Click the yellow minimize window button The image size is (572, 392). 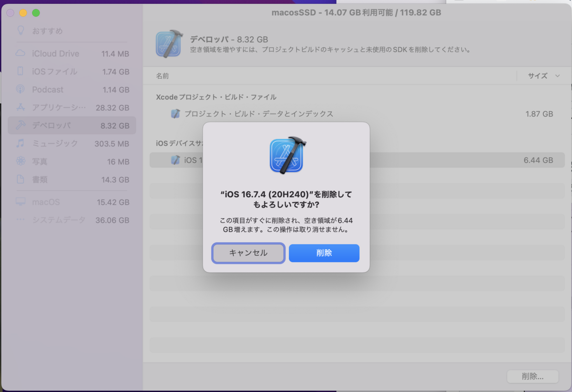point(23,13)
